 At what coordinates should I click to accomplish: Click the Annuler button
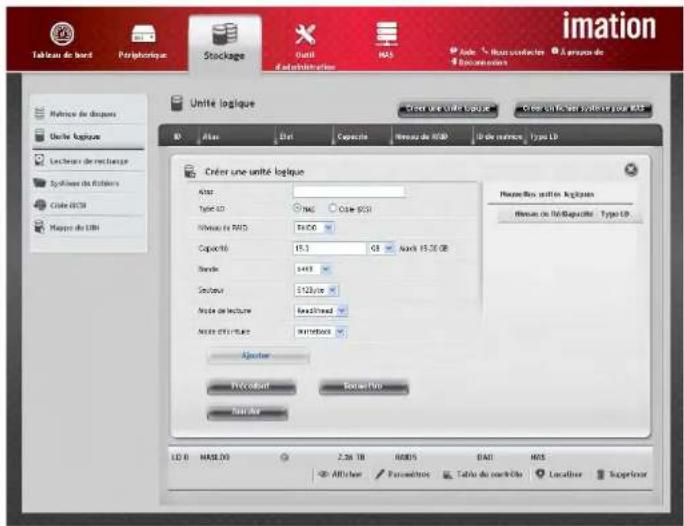[247, 412]
